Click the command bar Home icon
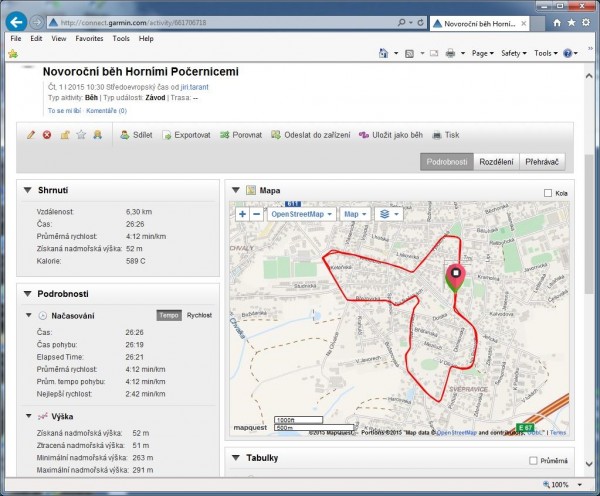This screenshot has height=496, width=600. tap(383, 53)
